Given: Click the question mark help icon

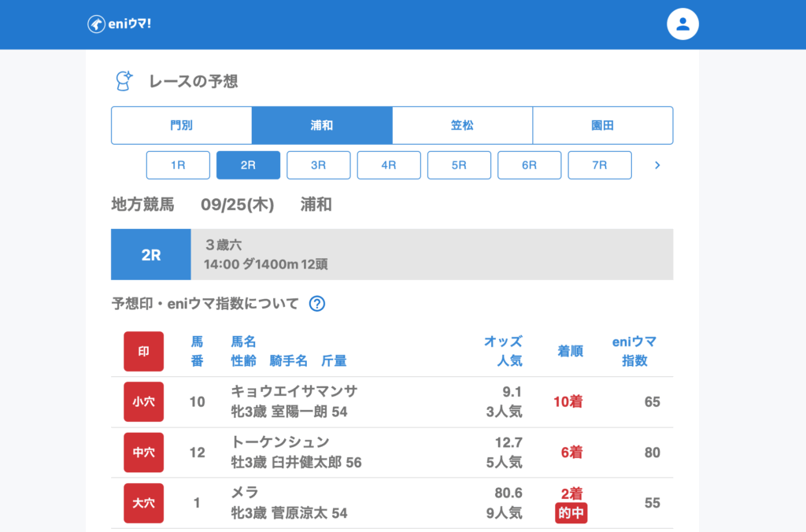Looking at the screenshot, I should coord(316,304).
